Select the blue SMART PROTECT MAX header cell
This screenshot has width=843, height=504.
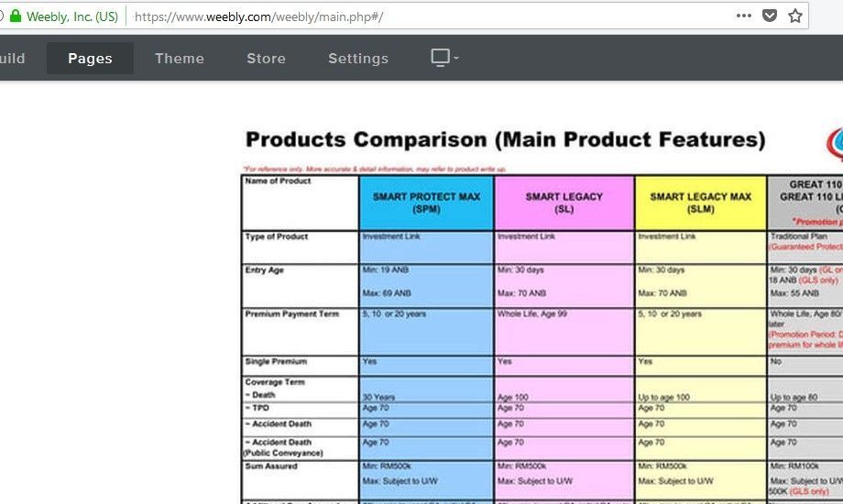(x=426, y=203)
